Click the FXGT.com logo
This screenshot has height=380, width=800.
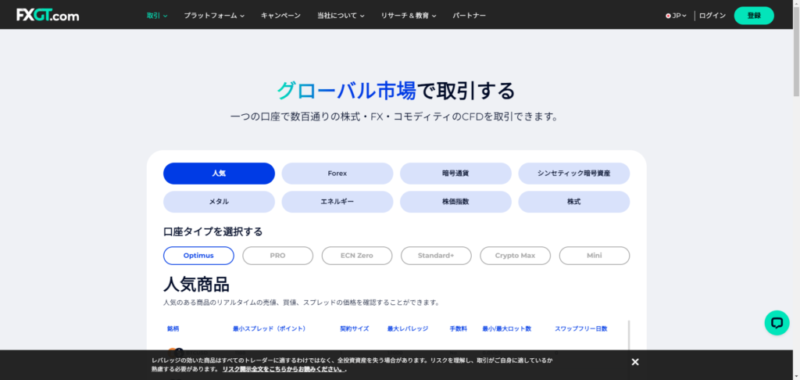[x=47, y=15]
